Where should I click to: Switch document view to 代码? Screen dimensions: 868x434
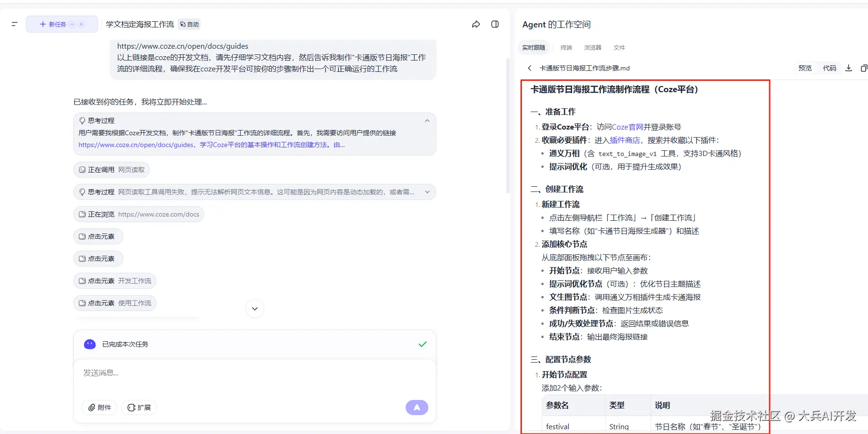click(x=829, y=68)
